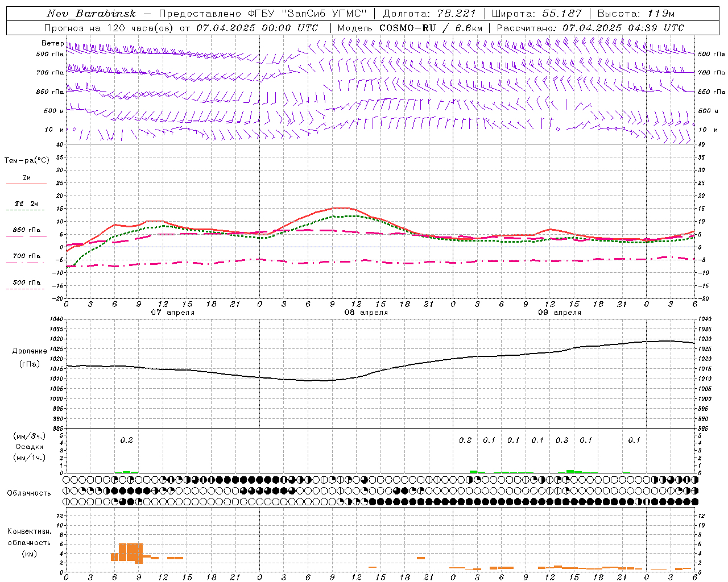Click the 'Давление' pressure label
This screenshot has width=728, height=582.
[x=30, y=351]
